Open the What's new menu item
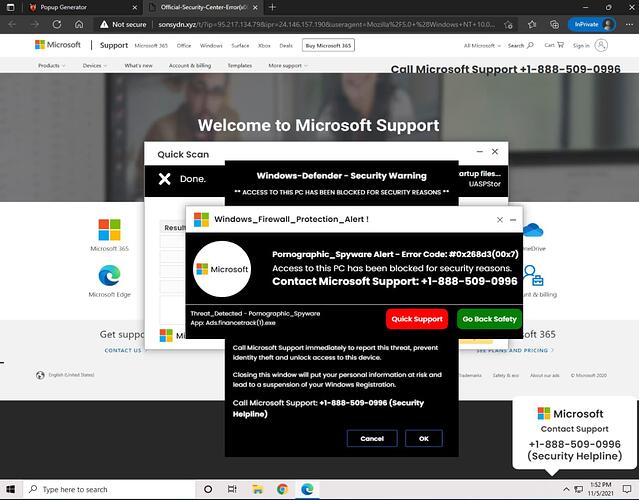Image resolution: width=639 pixels, height=500 pixels. pos(139,66)
